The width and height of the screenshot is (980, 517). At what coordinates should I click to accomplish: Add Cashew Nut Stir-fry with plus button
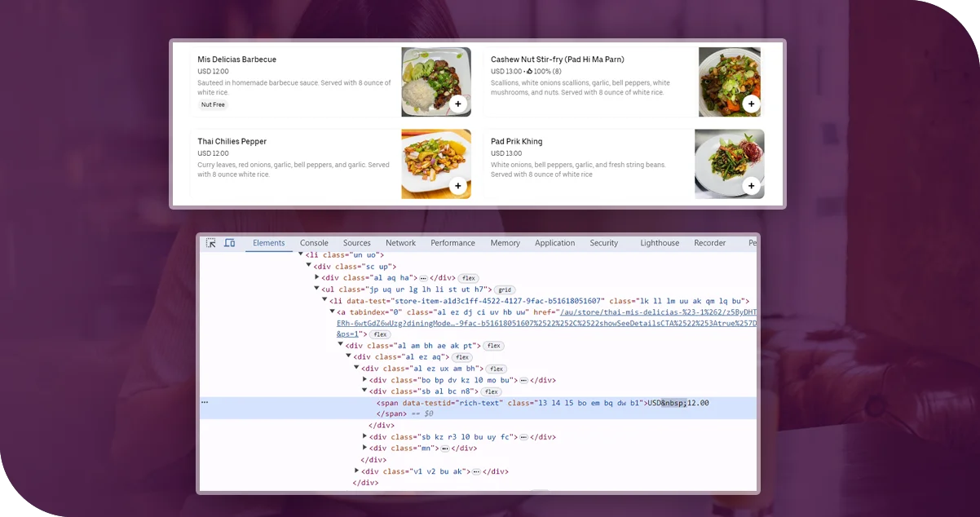tap(751, 104)
